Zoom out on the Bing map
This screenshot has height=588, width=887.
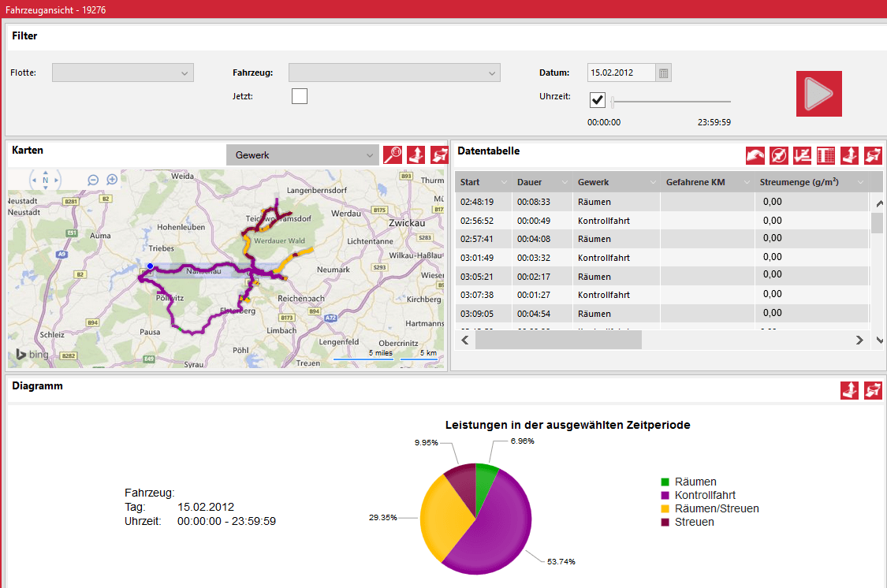(x=93, y=180)
